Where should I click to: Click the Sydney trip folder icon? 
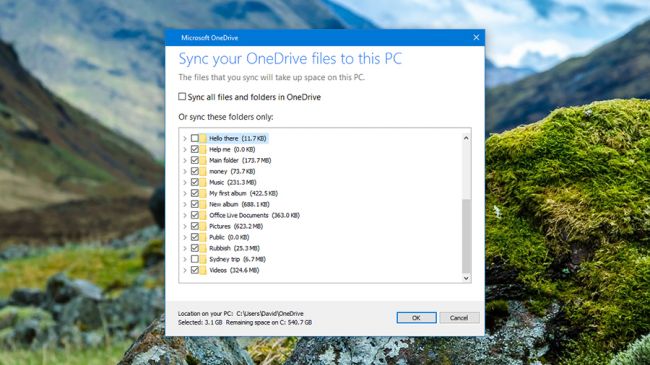[x=203, y=259]
